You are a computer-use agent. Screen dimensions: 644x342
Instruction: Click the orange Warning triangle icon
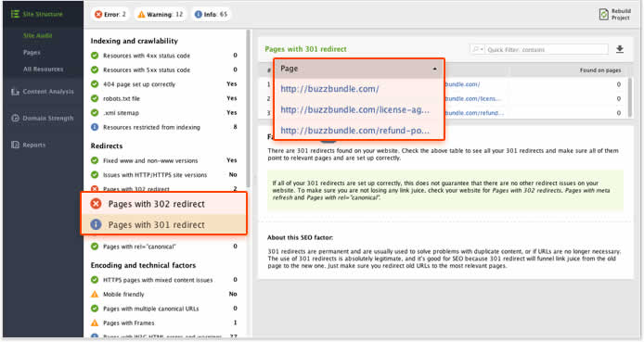pyautogui.click(x=141, y=14)
